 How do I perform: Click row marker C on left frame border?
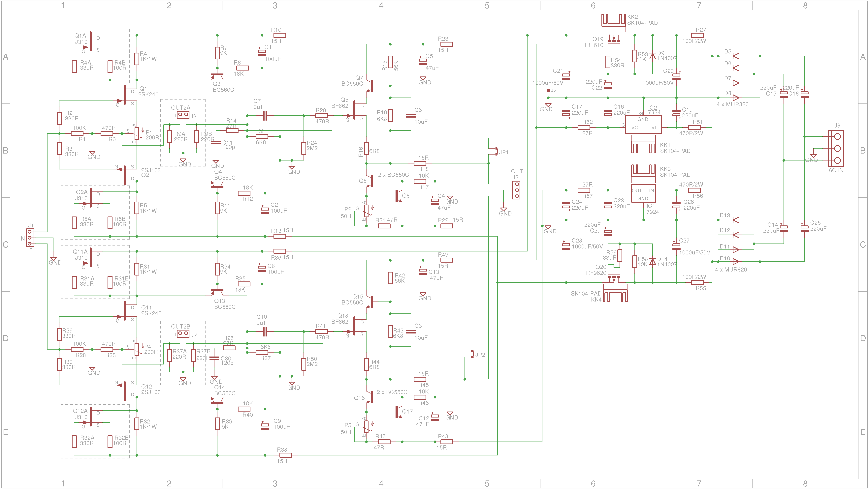point(5,244)
